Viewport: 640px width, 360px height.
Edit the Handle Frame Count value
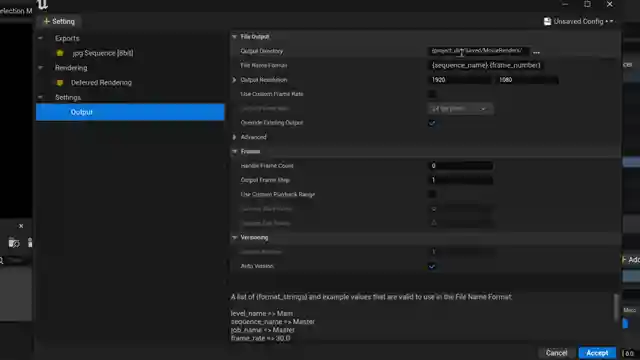tap(460, 166)
